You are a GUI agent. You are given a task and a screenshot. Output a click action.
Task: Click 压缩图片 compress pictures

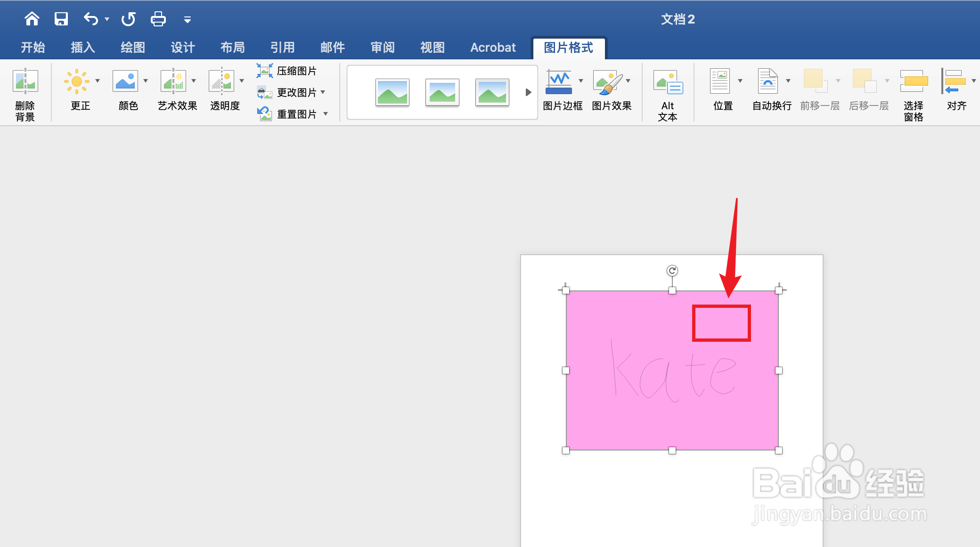(287, 71)
